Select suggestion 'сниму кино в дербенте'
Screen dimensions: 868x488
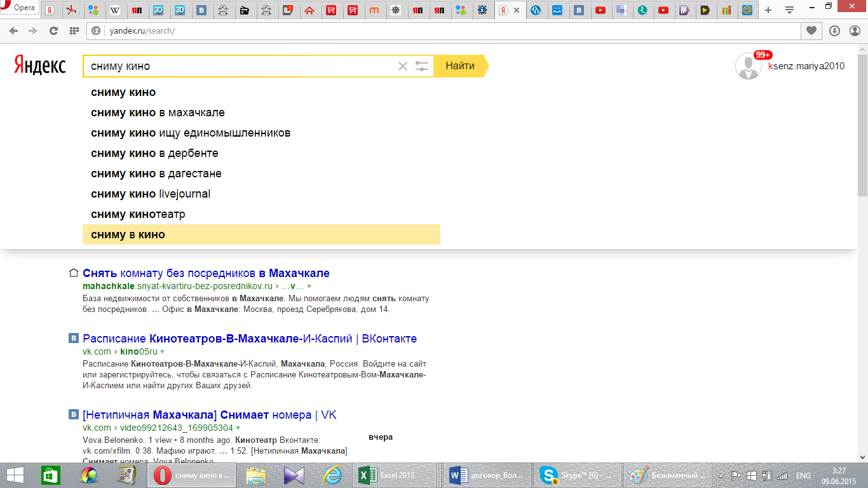coord(261,153)
